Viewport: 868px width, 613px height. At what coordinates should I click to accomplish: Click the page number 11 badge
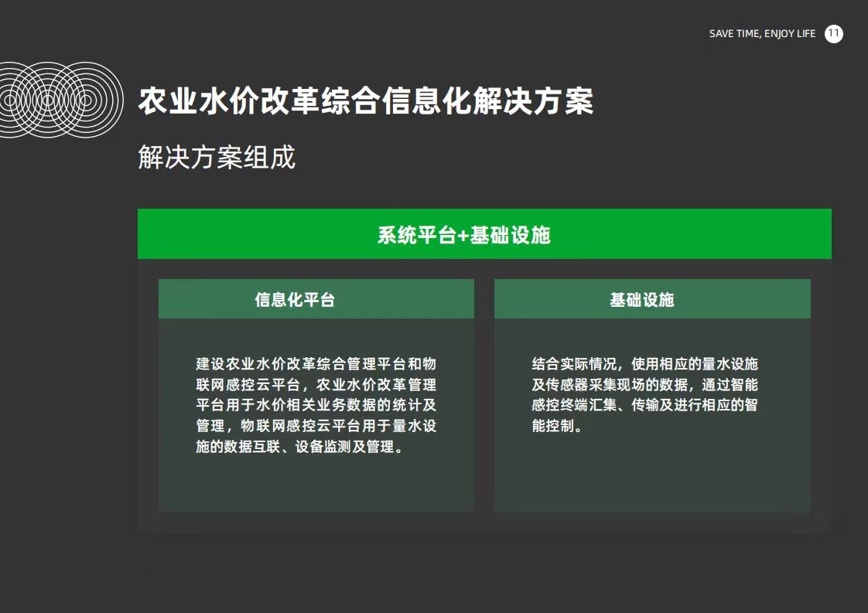point(834,34)
